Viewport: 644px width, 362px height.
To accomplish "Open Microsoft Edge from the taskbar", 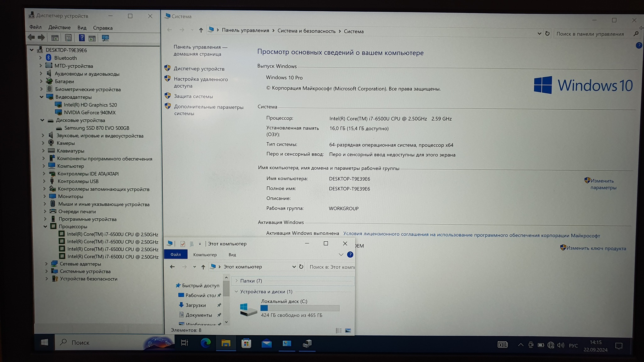I will point(206,343).
